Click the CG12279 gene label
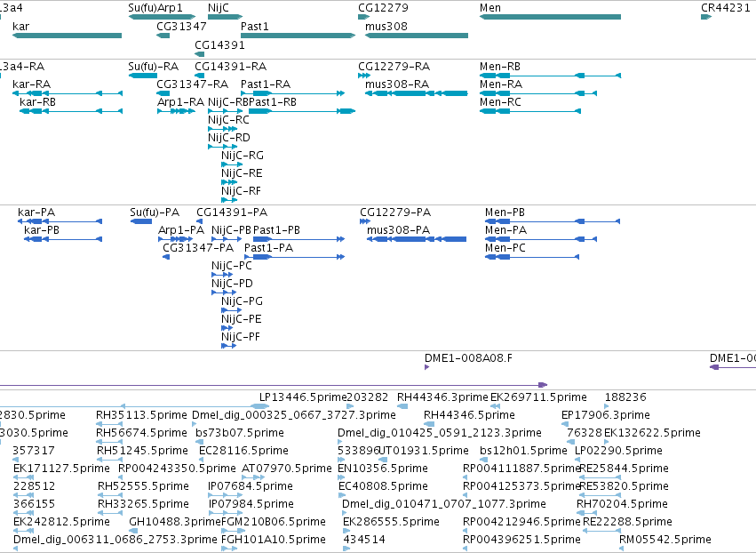 point(383,8)
